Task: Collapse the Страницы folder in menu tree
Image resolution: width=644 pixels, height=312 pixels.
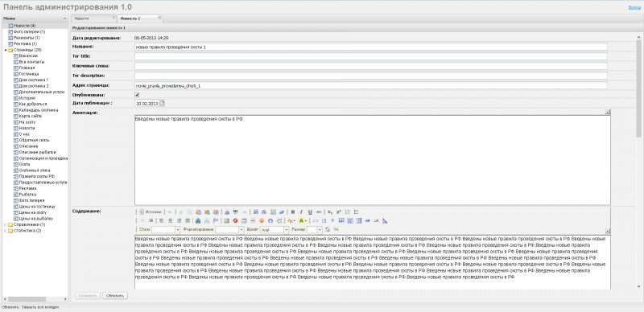Action: pyautogui.click(x=6, y=50)
